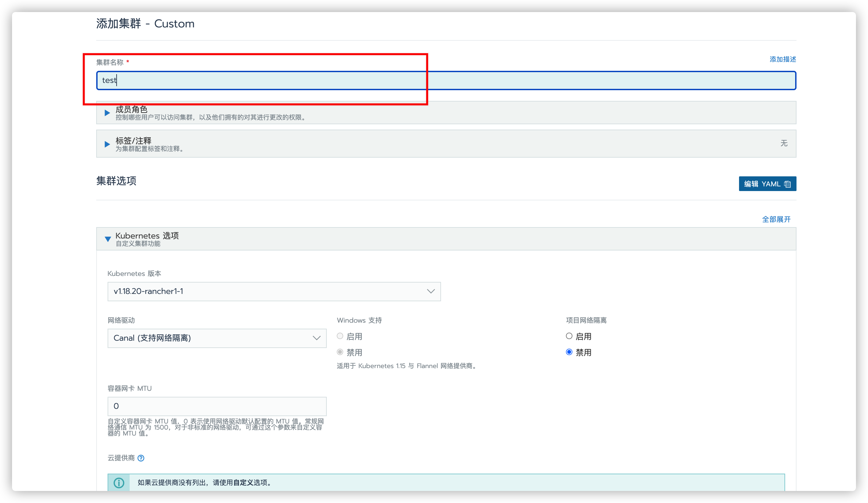Screen dimensions: 868x503
Task: Expand the 成员角色 section
Action: coord(446,113)
